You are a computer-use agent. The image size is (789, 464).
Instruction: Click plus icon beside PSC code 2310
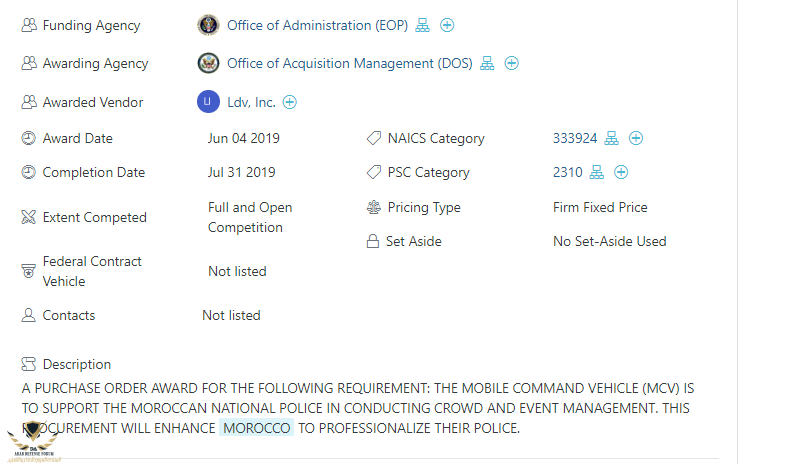click(621, 172)
